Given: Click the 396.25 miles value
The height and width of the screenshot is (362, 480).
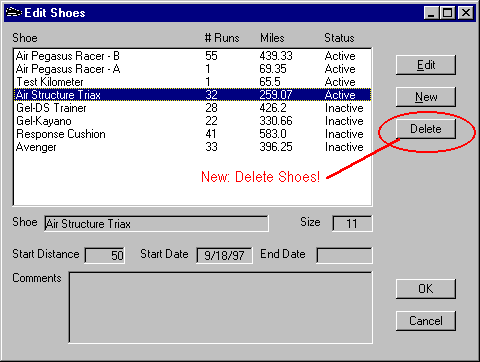Looking at the screenshot, I should 276,147.
